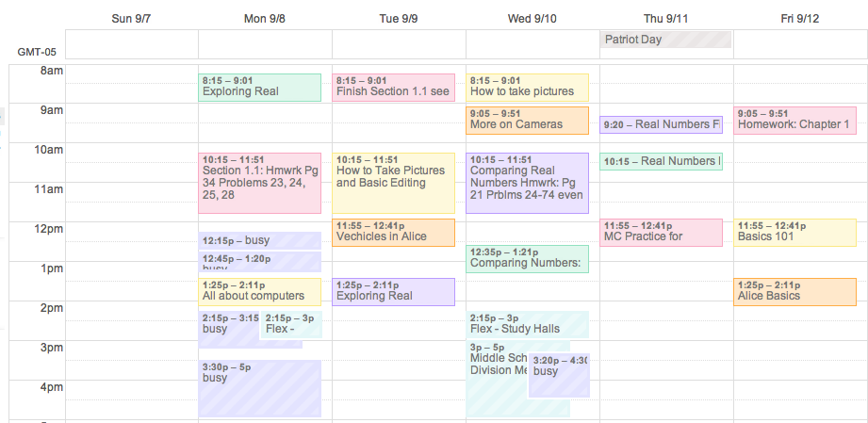Open Monday's 8:15 Exploring Real event
Viewport: 868px width, 423px height.
pyautogui.click(x=259, y=88)
